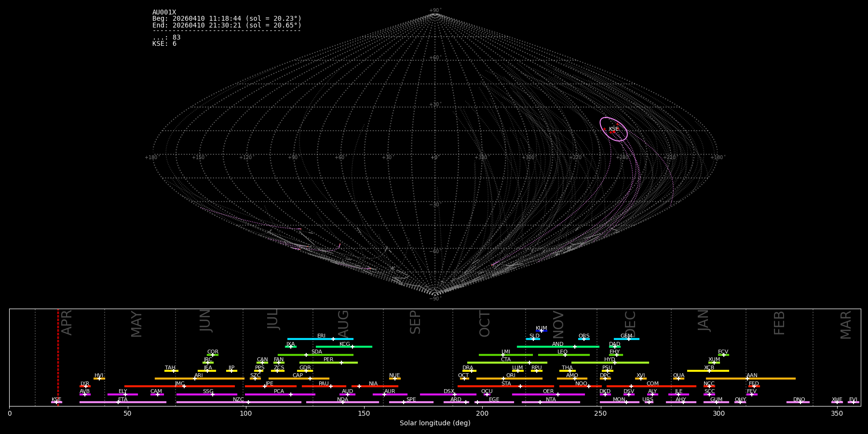Click the ECV shower label
Screen dimensions: 868x434
[x=723, y=352]
